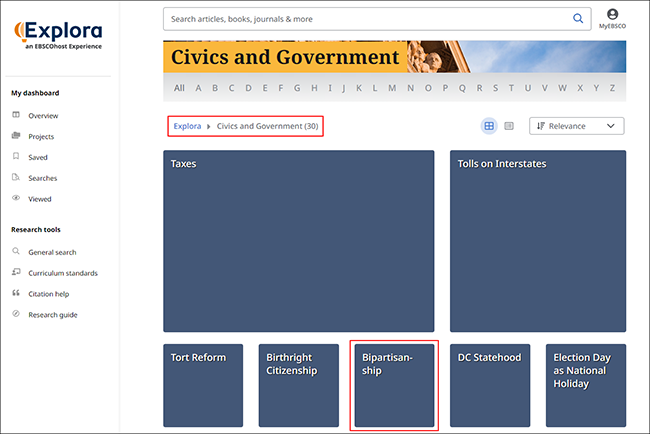This screenshot has height=434, width=650.
Task: Open the MyEBSCO account icon
Action: tap(612, 19)
